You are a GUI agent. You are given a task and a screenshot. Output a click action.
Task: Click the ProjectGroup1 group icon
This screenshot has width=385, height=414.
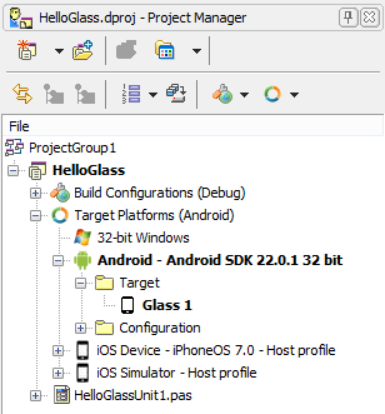pos(14,148)
